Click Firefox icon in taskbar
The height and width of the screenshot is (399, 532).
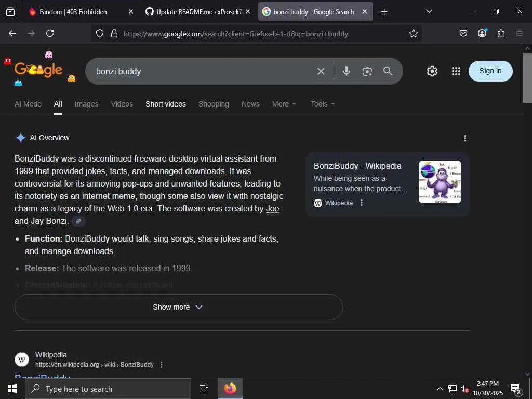click(230, 389)
